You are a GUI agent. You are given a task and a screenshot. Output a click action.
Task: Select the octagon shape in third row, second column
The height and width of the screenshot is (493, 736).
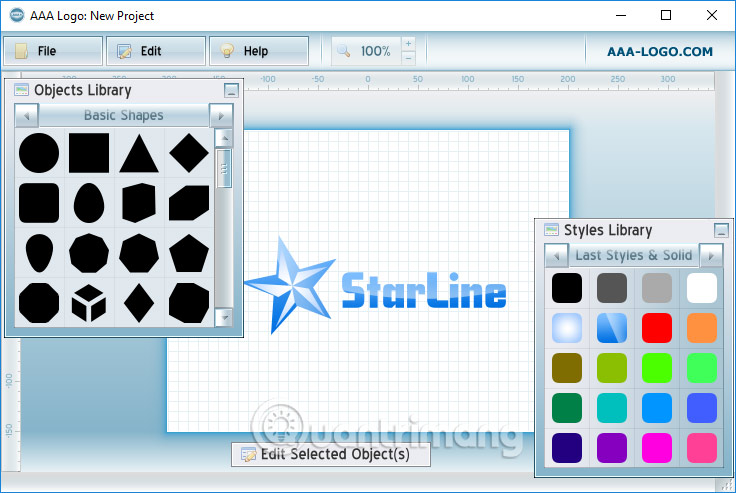click(89, 253)
